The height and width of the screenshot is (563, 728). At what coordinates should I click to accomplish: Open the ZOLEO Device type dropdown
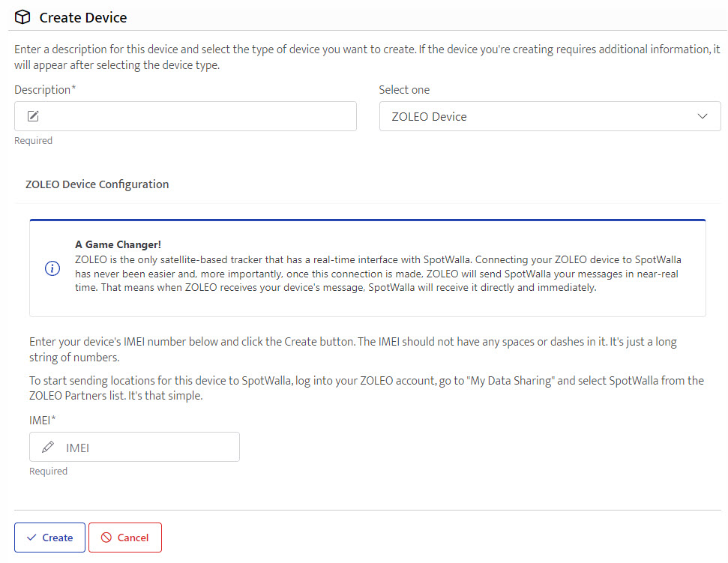click(540, 116)
